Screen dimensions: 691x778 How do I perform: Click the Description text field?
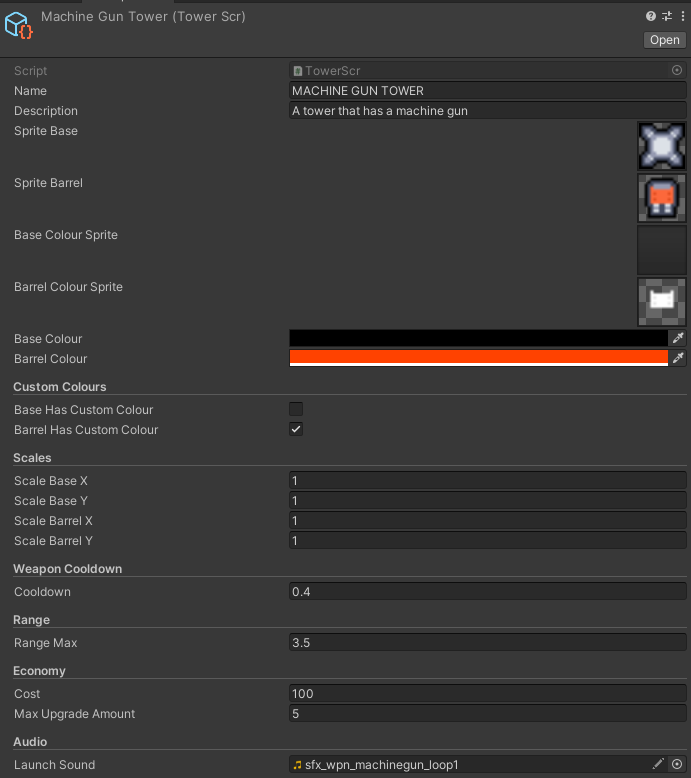488,111
